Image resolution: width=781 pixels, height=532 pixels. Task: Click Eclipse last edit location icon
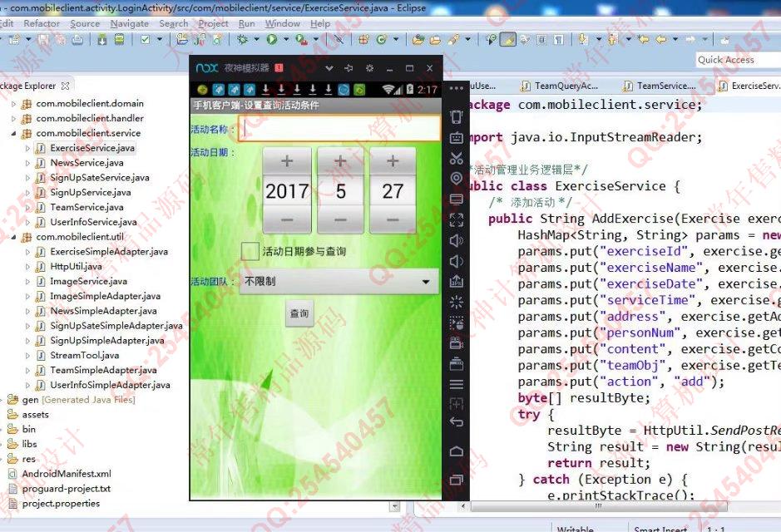tap(644, 39)
